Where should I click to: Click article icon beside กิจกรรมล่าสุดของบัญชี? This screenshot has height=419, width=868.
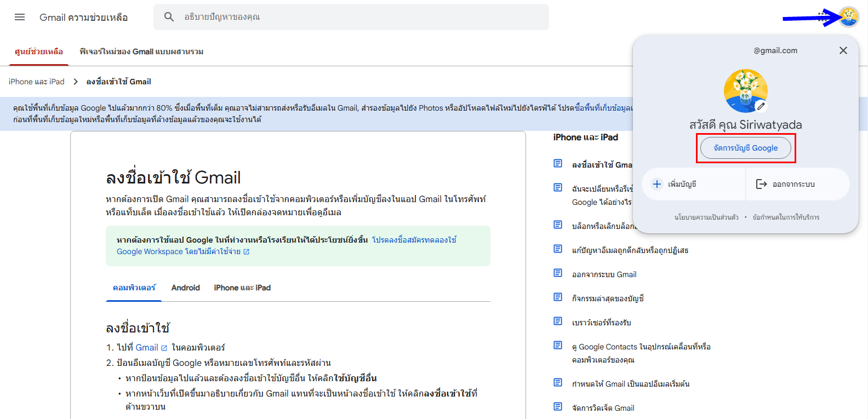pos(558,297)
